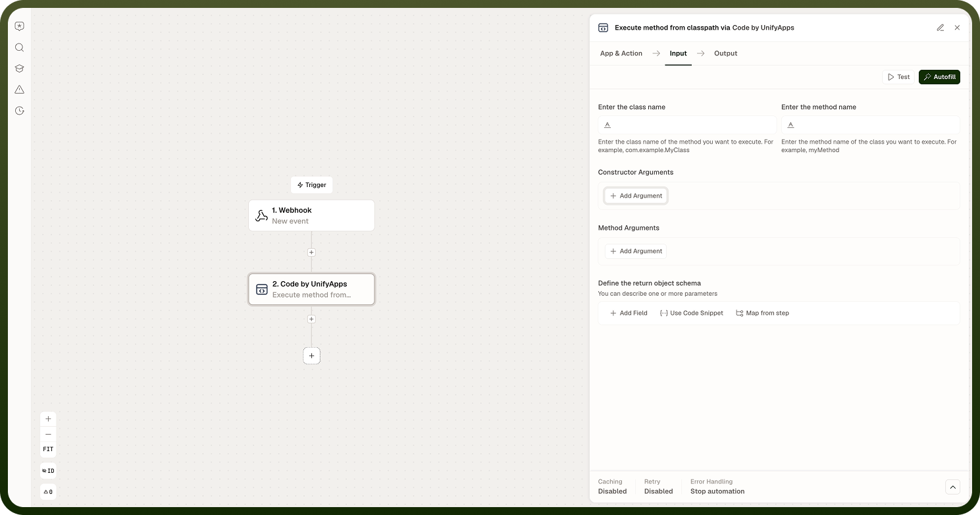Select the Input tab
The width and height of the screenshot is (980, 515).
point(678,53)
